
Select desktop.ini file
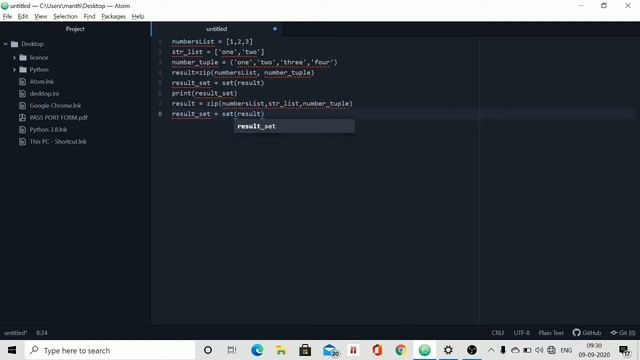(x=44, y=93)
